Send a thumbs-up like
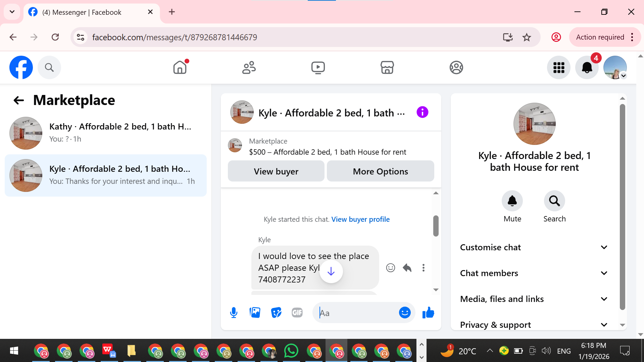This screenshot has height=362, width=644. pos(428,313)
